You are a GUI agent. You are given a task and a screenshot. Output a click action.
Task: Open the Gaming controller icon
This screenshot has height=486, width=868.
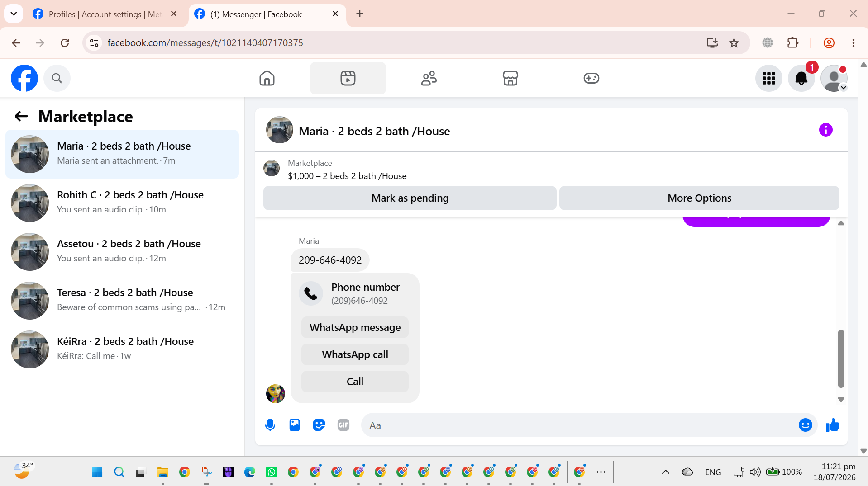tap(591, 78)
